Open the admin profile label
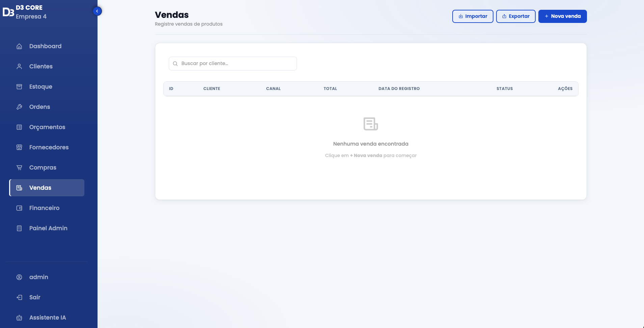Image resolution: width=644 pixels, height=328 pixels. click(39, 277)
